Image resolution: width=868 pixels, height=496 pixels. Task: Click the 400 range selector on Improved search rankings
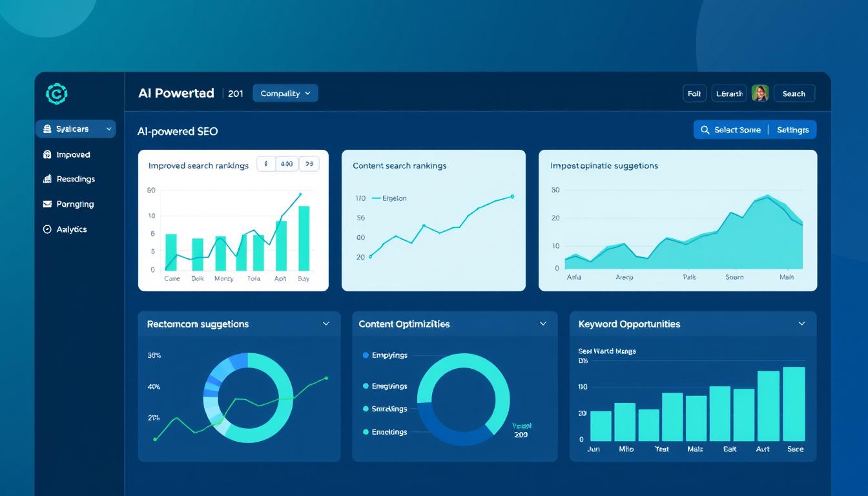coord(286,163)
